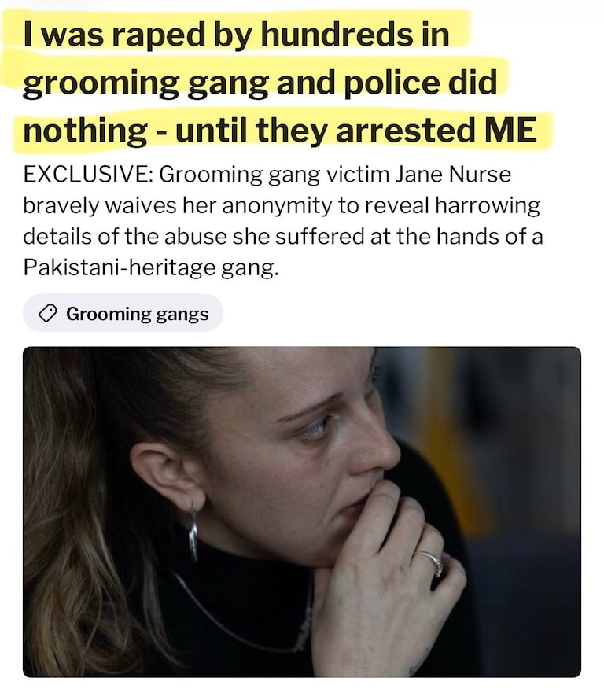Click the word 'hundreds' in the headline

337,34
